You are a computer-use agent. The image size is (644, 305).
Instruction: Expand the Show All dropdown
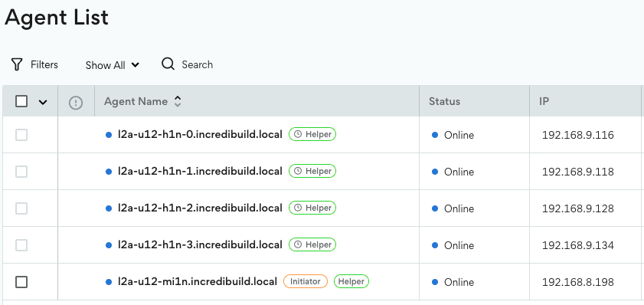point(112,65)
